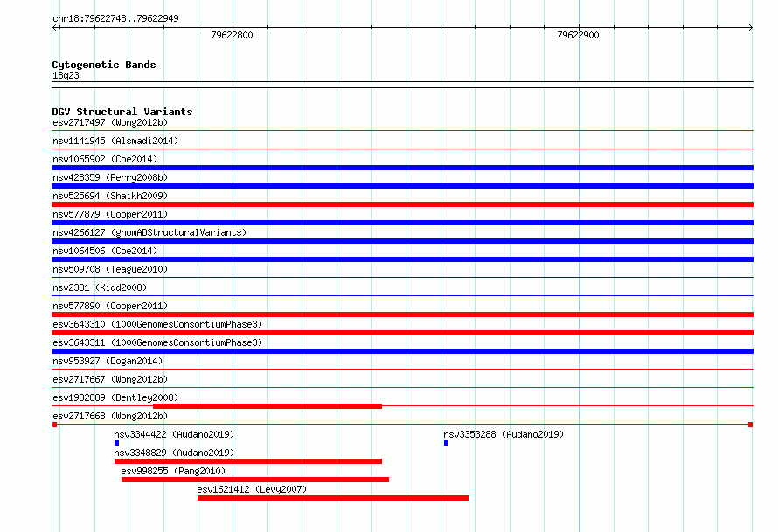
Task: Click the thin red line under esv2717497
Action: [x=402, y=131]
